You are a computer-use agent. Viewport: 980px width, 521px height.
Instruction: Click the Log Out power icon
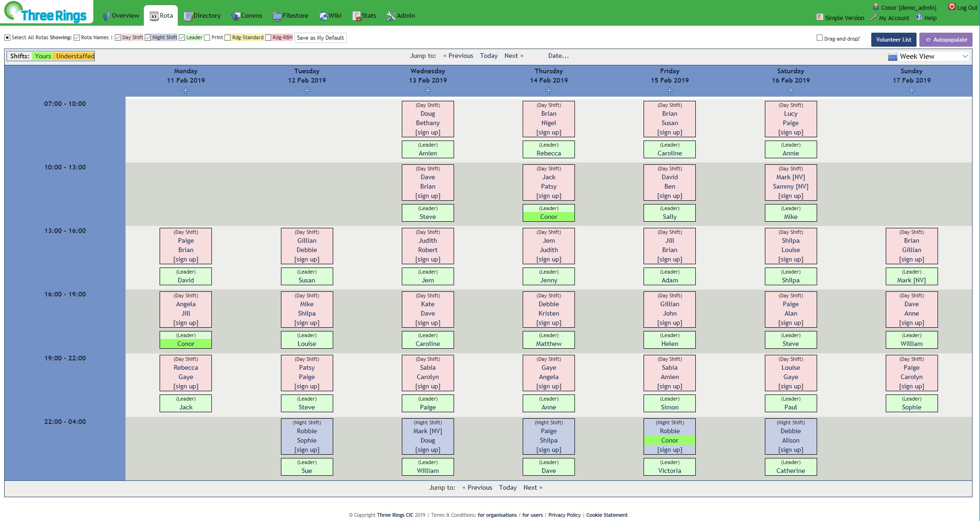[x=952, y=7]
